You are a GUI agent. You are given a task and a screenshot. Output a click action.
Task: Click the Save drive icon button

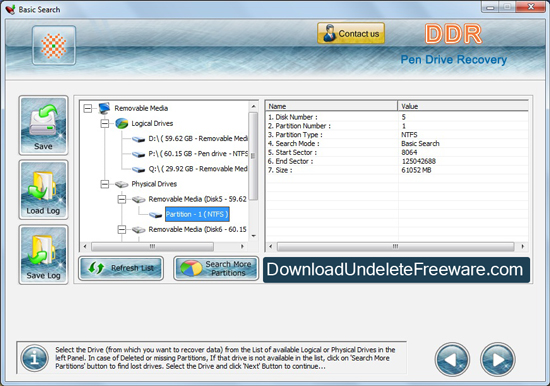pos(43,125)
